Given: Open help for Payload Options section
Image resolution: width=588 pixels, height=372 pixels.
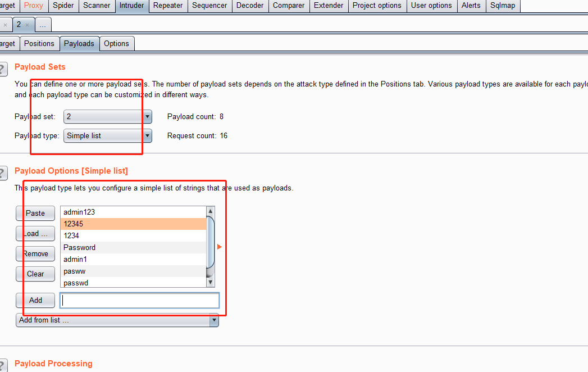Looking at the screenshot, I should 3,173.
